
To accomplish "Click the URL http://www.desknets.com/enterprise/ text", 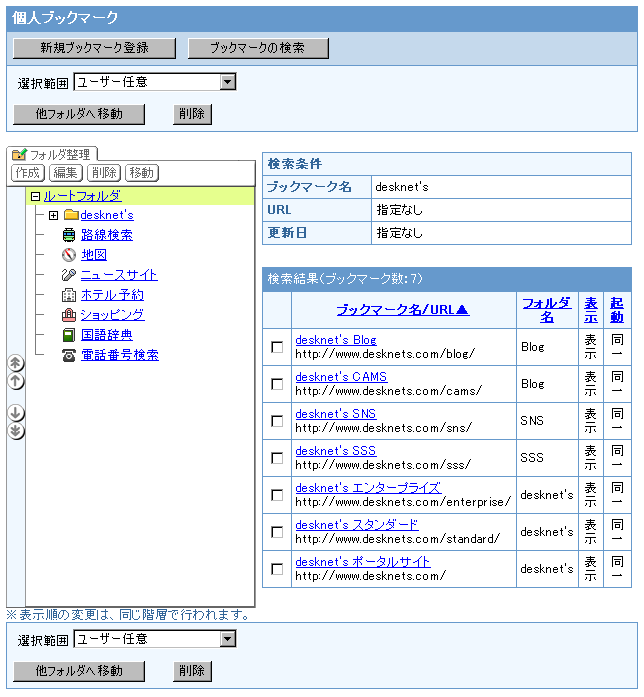I will [x=403, y=502].
